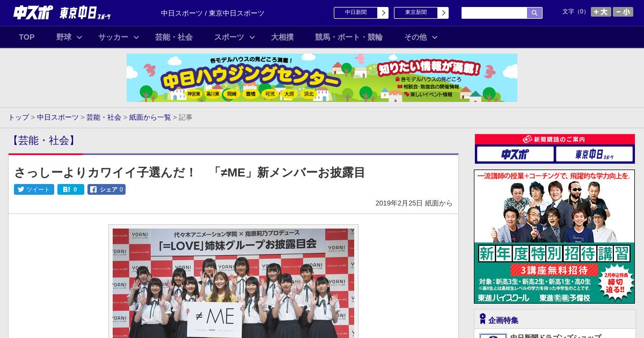Open the 中日新聞 link button
This screenshot has height=338, width=644.
(x=356, y=13)
